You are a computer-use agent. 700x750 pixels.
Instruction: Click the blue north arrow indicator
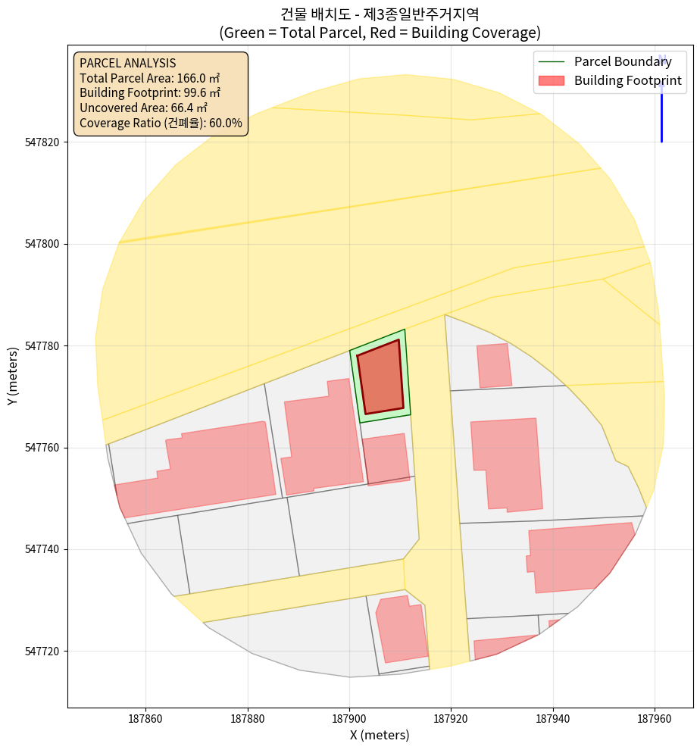(661, 102)
